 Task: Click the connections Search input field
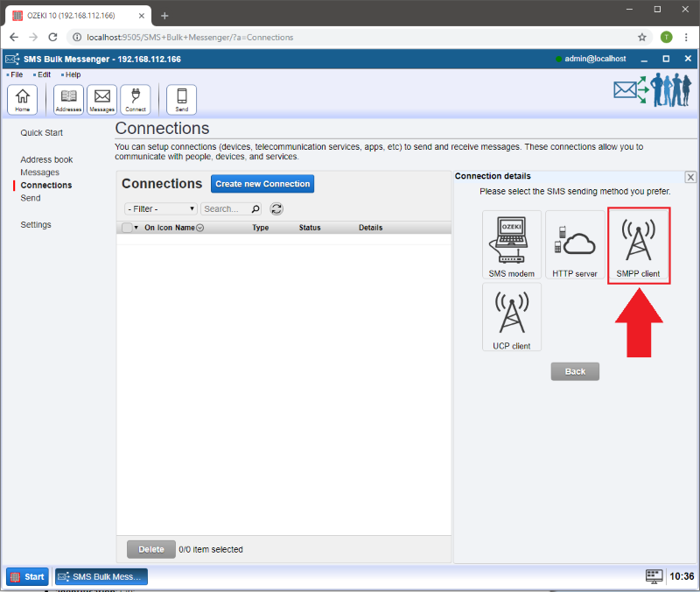click(226, 209)
